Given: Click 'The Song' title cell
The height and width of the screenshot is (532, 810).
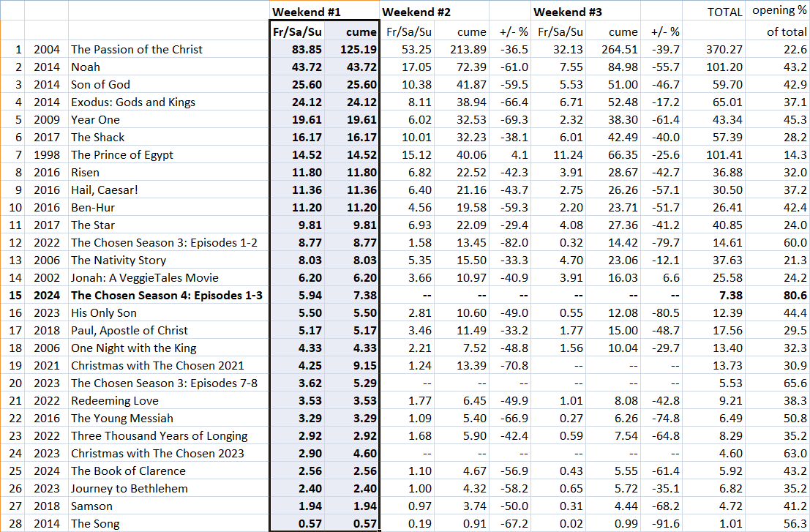Looking at the screenshot, I should coord(168,524).
